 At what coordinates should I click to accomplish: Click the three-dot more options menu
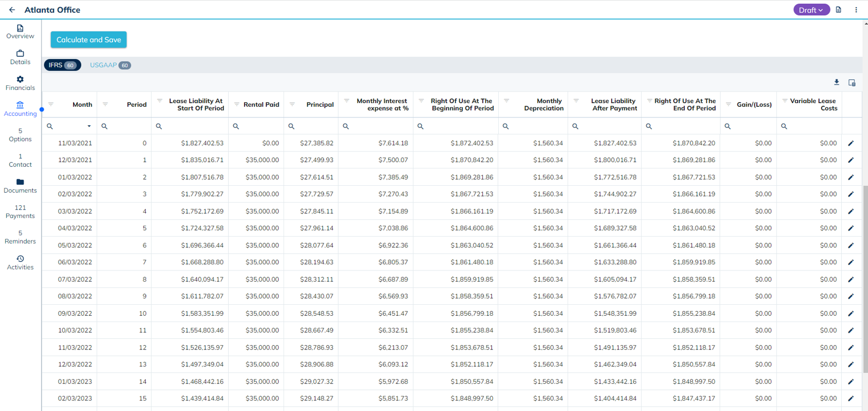(856, 10)
